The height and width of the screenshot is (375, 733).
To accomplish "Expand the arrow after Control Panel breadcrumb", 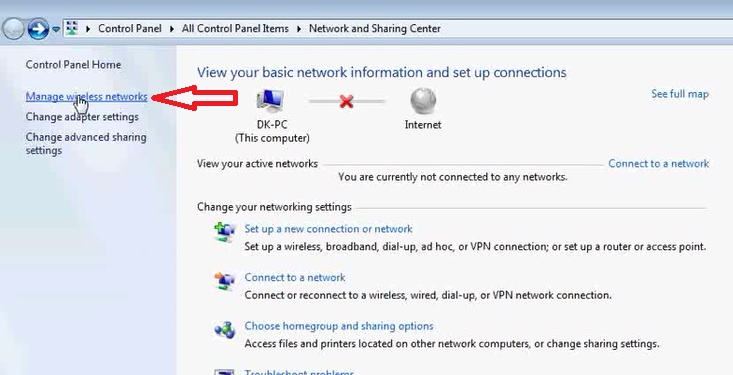I will coord(172,29).
